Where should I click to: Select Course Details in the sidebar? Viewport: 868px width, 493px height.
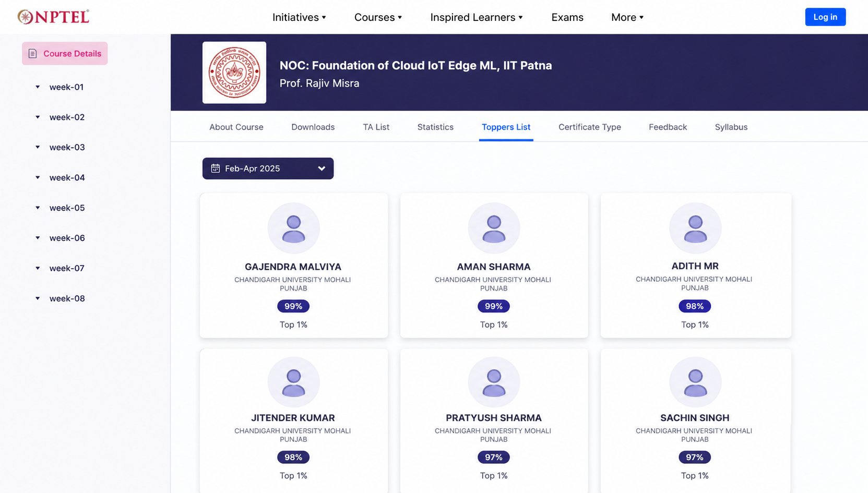[x=65, y=53]
